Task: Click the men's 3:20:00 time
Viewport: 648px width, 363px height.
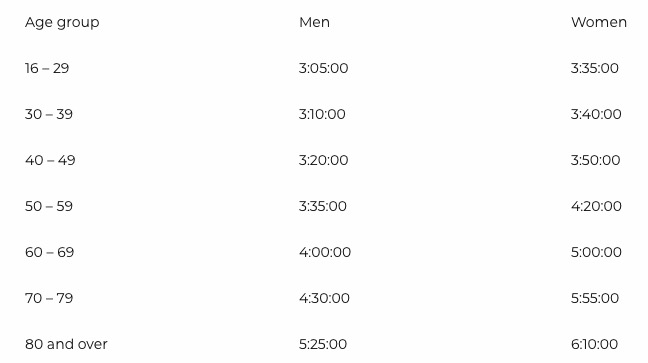Action: (x=324, y=160)
